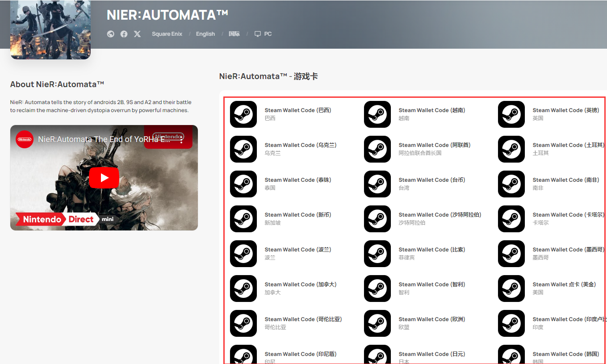
Task: Open Steam Wallet 点卡 (美金)
Action: [564, 285]
